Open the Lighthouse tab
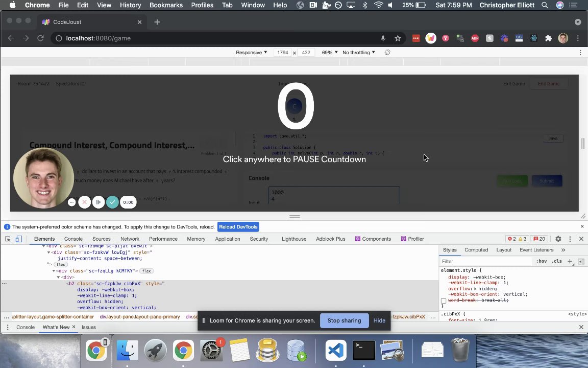Screen dimensions: 588x368 294,239
